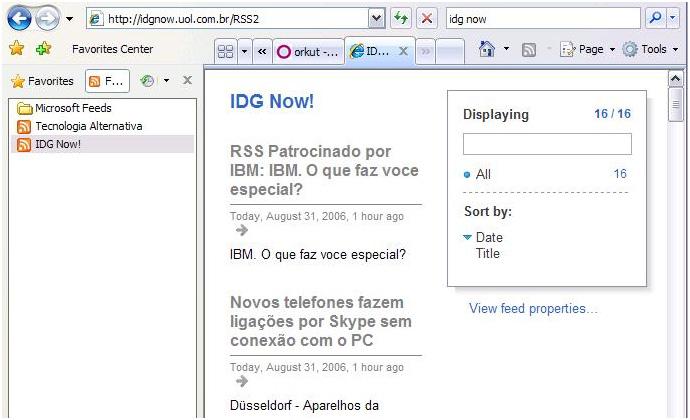Viewport: 690px width, 420px height.
Task: Open the Home button dropdown arrow
Action: (506, 48)
